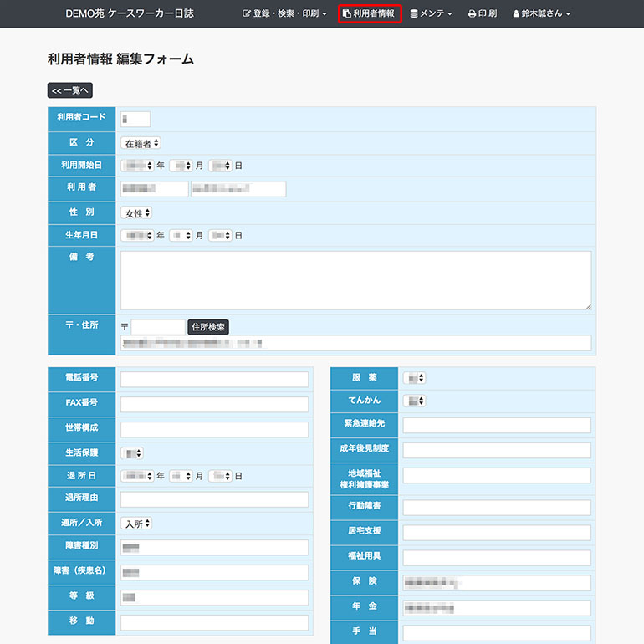Click the 緊急連絡先 input field

[x=497, y=426]
